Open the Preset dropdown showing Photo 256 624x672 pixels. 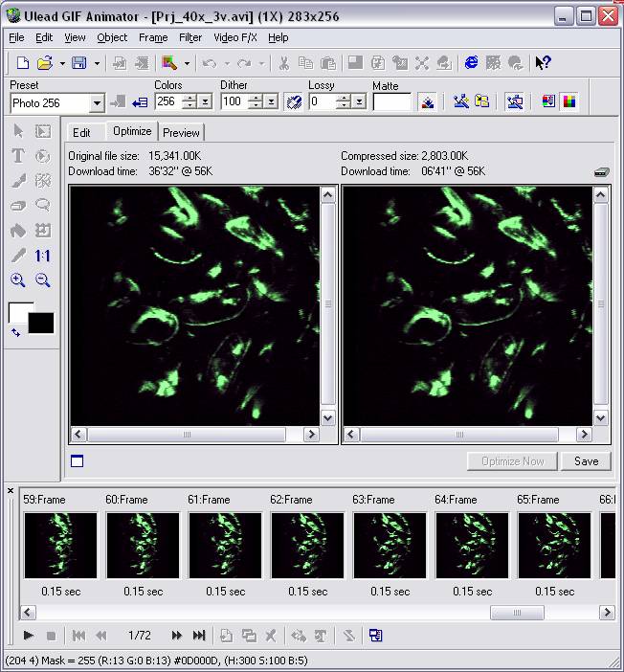pyautogui.click(x=97, y=103)
